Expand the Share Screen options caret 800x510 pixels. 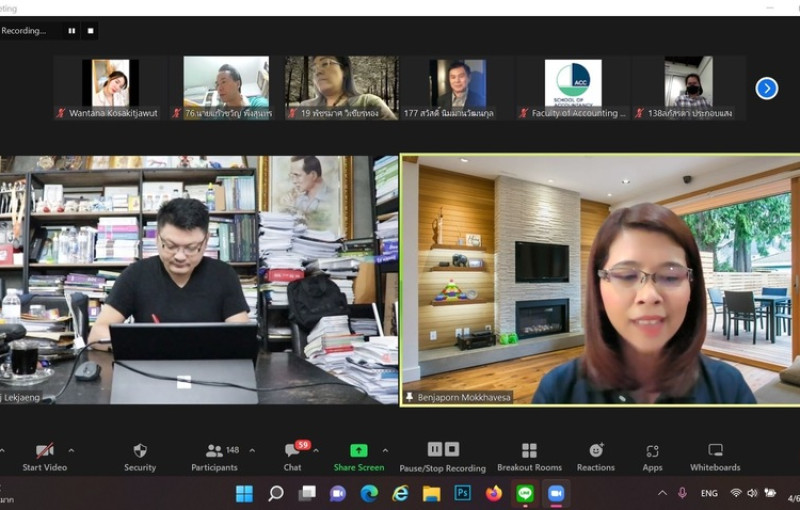click(x=385, y=450)
